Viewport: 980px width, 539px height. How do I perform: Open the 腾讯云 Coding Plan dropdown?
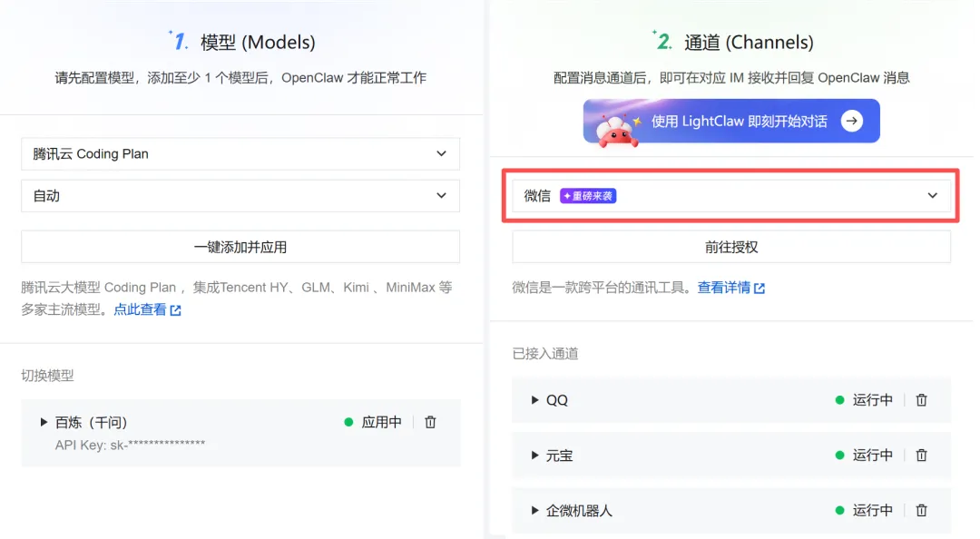pos(240,154)
